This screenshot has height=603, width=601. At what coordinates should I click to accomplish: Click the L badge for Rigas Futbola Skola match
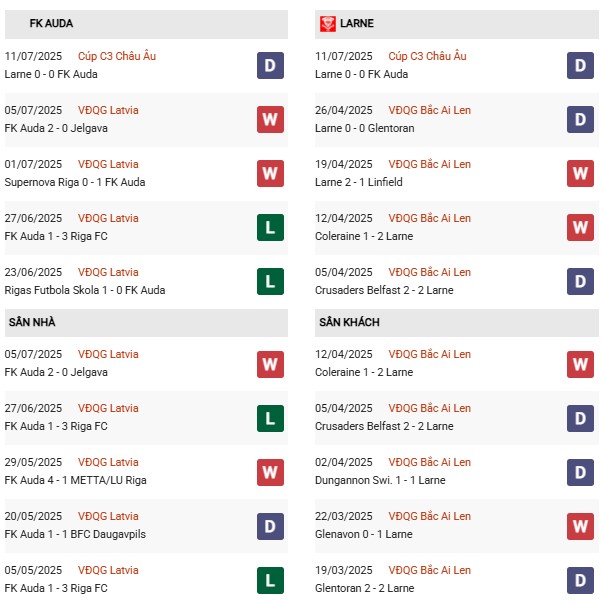coord(270,282)
